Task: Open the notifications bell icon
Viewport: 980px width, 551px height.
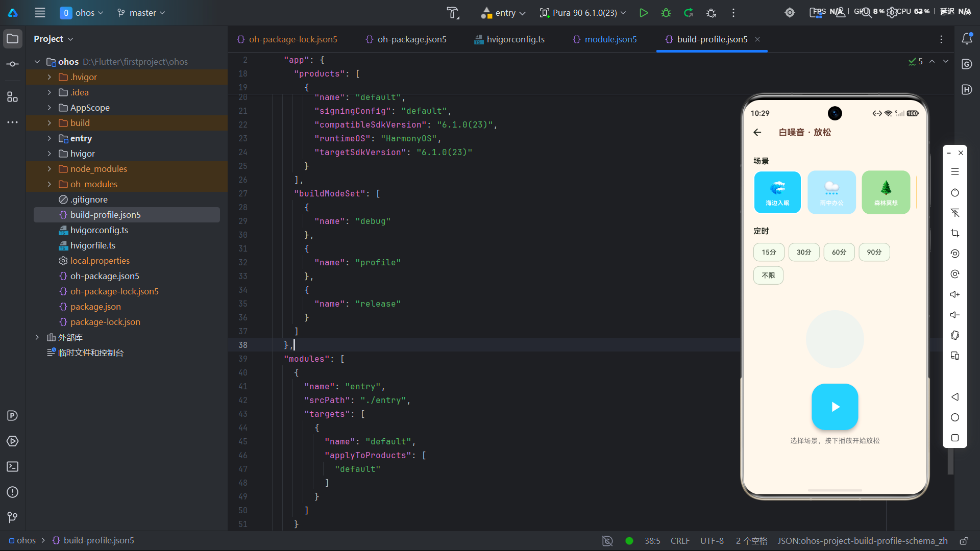Action: (967, 39)
